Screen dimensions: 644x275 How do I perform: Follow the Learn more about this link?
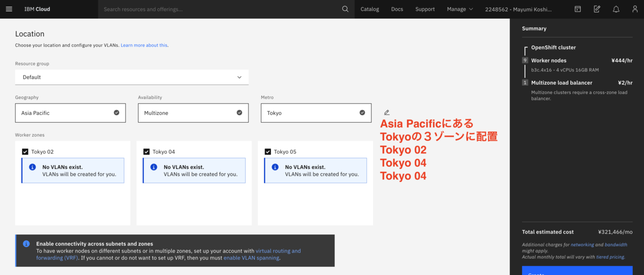[144, 46]
